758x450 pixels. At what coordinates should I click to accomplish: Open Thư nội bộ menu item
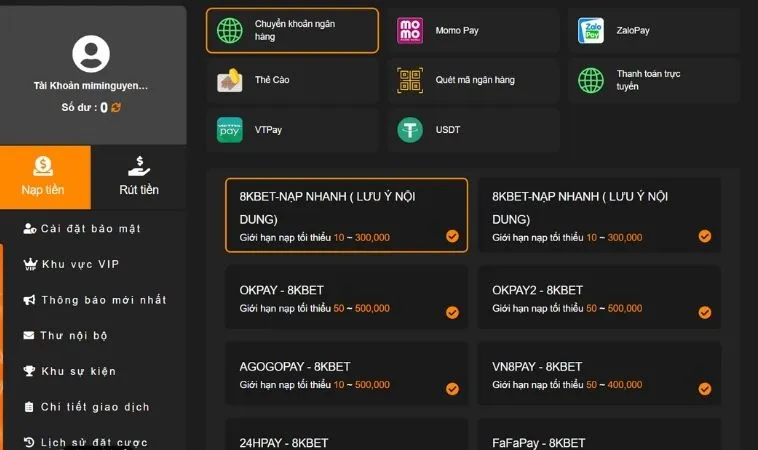[x=65, y=335]
